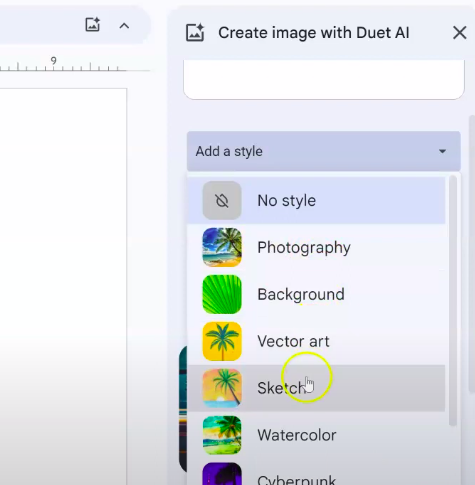This screenshot has width=475, height=485.
Task: Select the Photography palm beach thumbnail
Action: tap(222, 247)
